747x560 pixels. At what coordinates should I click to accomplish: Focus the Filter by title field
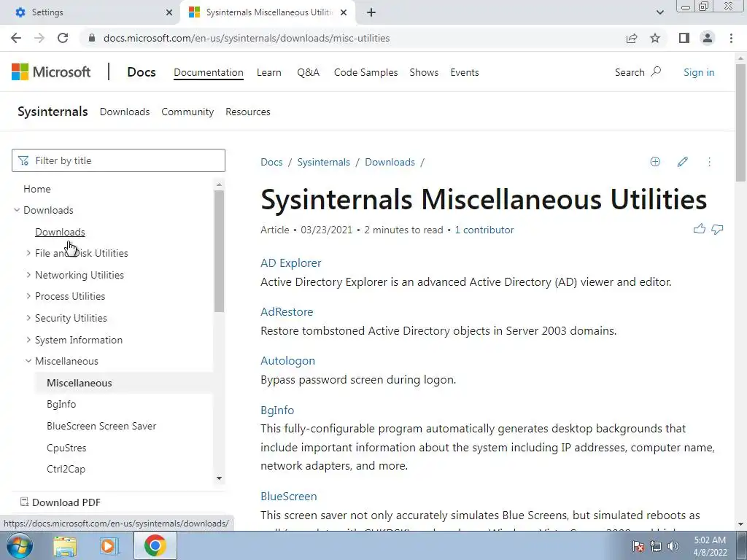pos(118,160)
